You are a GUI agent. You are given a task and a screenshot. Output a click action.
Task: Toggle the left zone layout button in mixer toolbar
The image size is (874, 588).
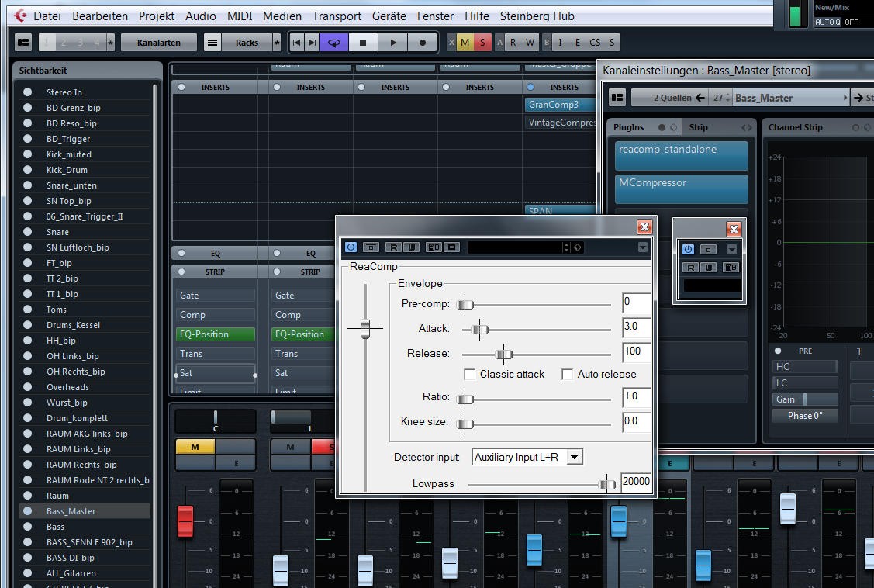[23, 43]
